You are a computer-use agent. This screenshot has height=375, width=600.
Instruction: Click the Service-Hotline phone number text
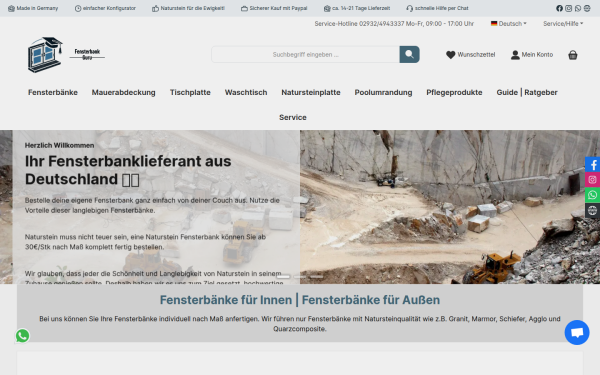[394, 24]
